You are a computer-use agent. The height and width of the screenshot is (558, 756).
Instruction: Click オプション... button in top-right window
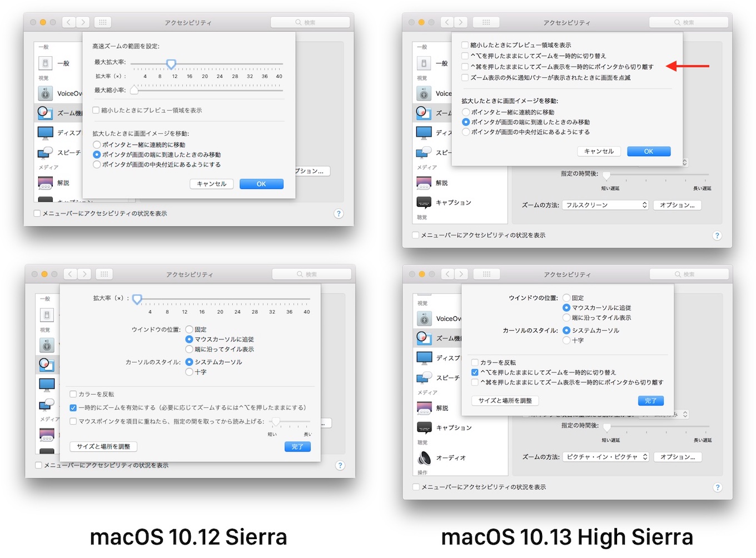pyautogui.click(x=677, y=205)
